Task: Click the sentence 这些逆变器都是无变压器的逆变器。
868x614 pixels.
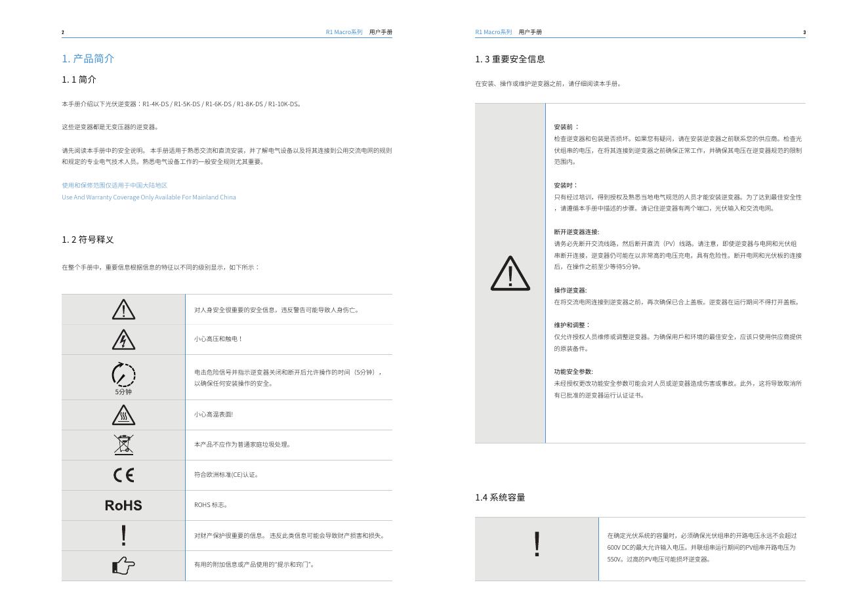Action: pos(110,127)
